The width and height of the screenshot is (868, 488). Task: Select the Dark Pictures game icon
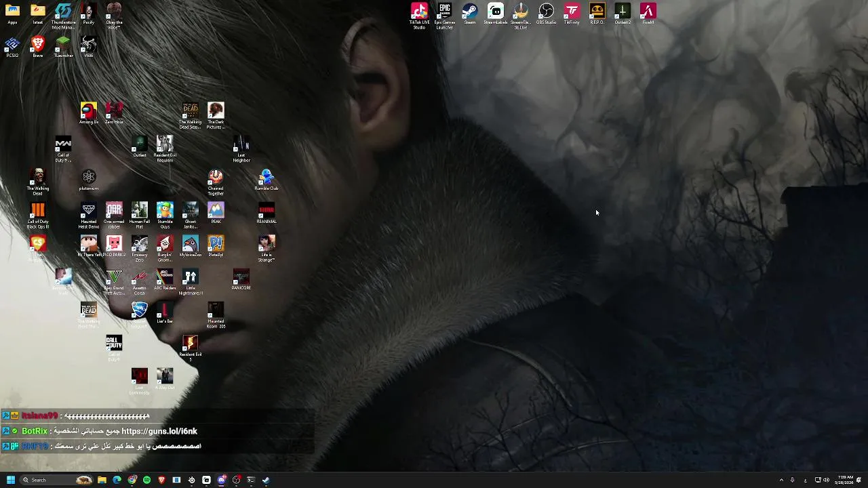click(216, 115)
